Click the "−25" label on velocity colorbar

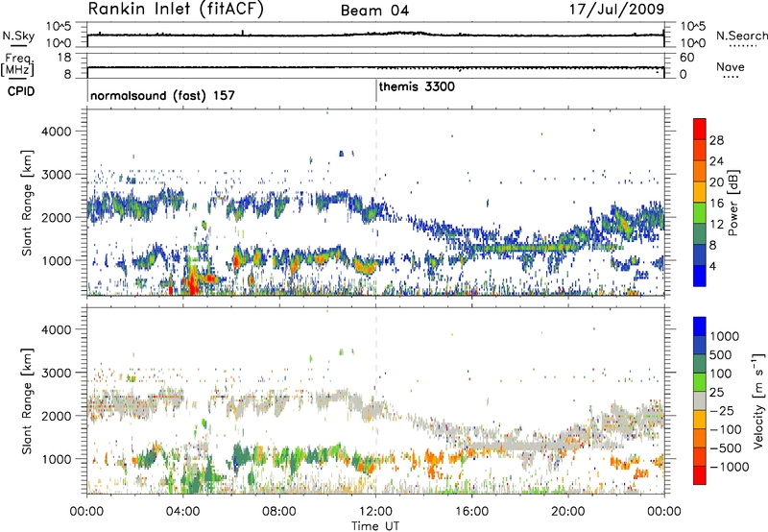pyautogui.click(x=722, y=410)
